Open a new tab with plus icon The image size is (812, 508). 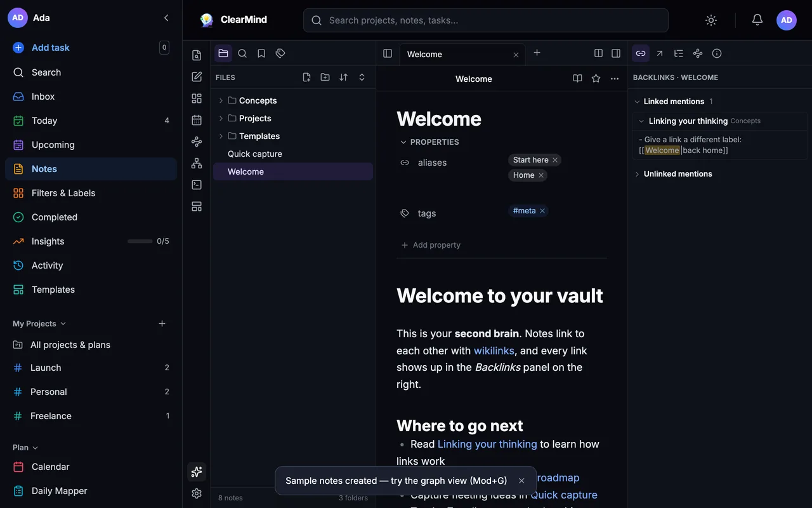coord(537,53)
